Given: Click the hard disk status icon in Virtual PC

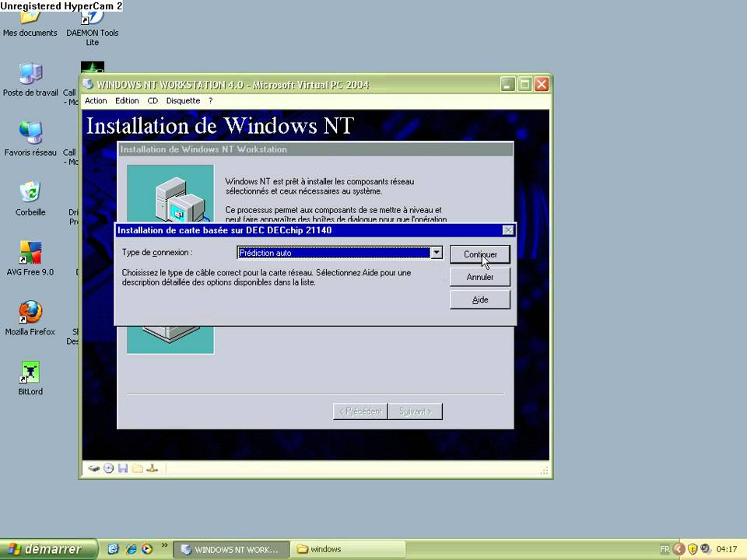Looking at the screenshot, I should [94, 468].
